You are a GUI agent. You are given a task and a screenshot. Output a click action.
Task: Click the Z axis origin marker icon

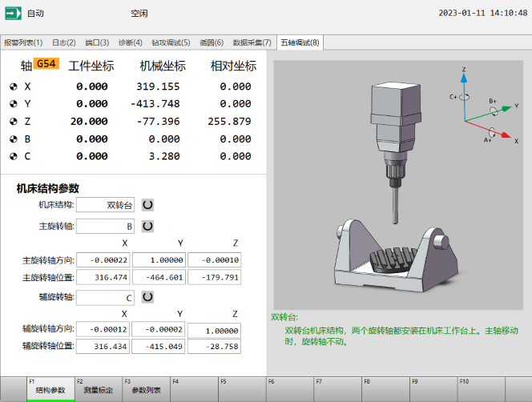point(13,122)
